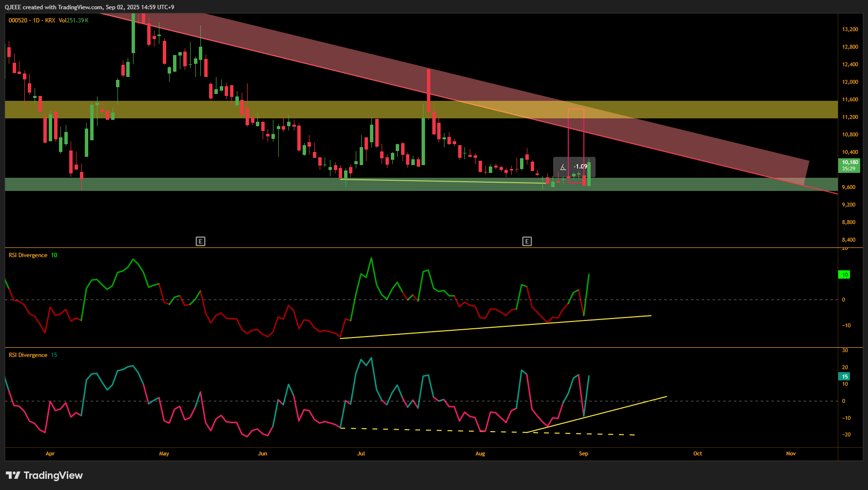Screen dimensions: 868x490
Task: Select the yellow resistance zone rectangle
Action: (421, 110)
